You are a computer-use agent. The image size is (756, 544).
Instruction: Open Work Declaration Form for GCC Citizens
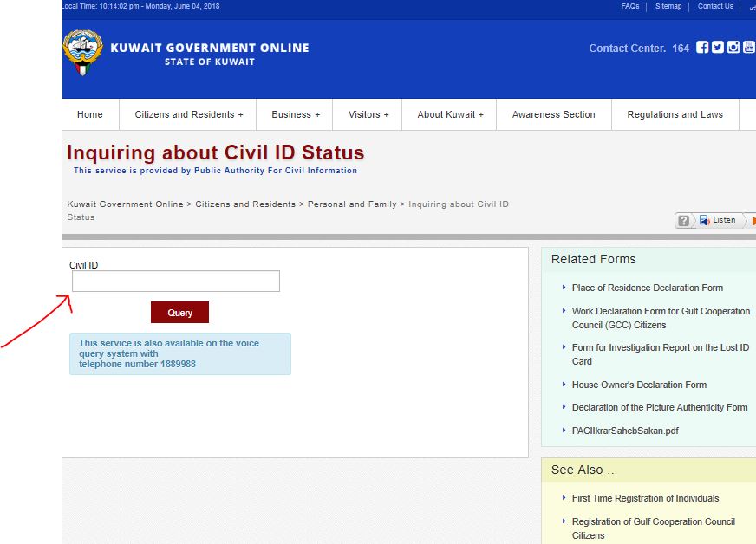click(661, 318)
